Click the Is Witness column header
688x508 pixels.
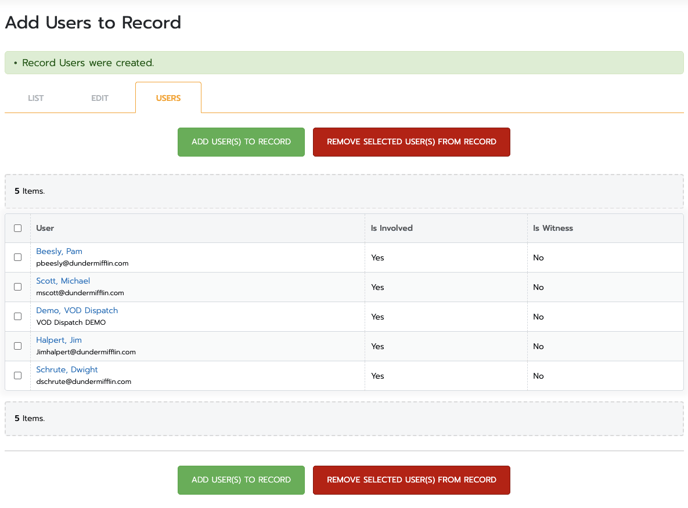click(x=553, y=228)
